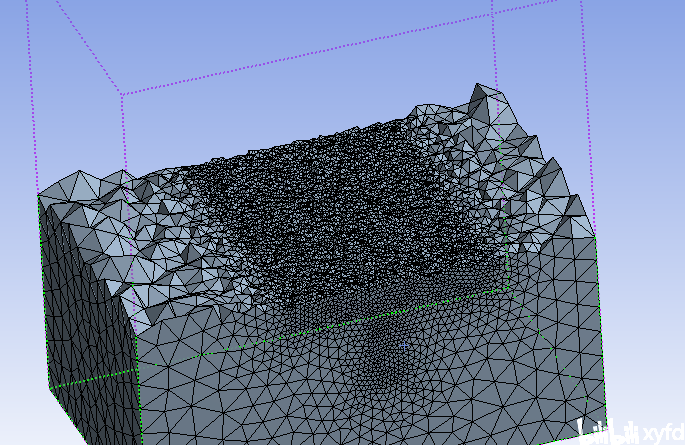Click the green dotted line on the left side face

tap(93, 379)
